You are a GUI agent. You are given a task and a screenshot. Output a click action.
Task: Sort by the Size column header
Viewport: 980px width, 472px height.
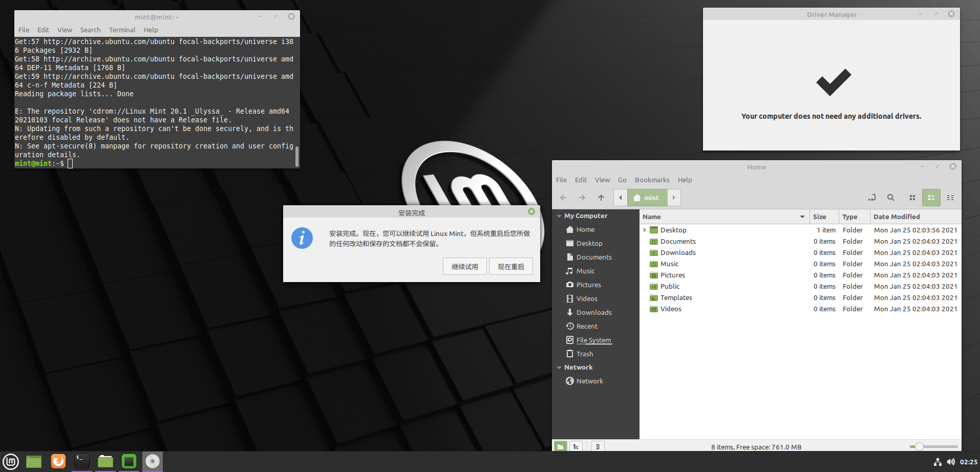823,217
